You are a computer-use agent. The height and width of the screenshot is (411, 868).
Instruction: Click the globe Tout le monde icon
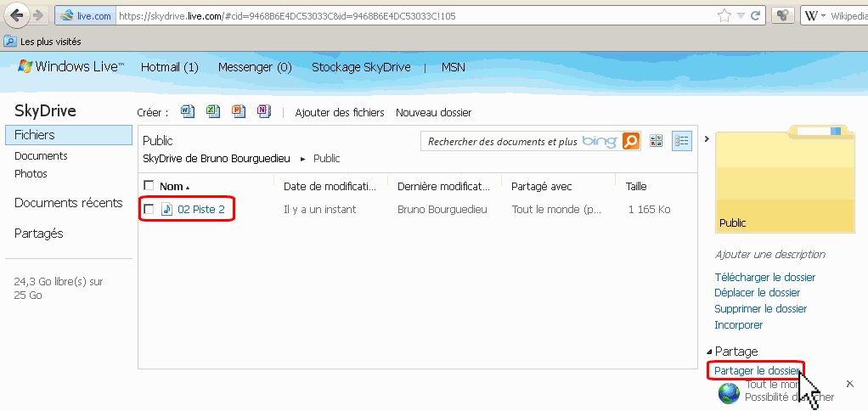click(x=729, y=393)
